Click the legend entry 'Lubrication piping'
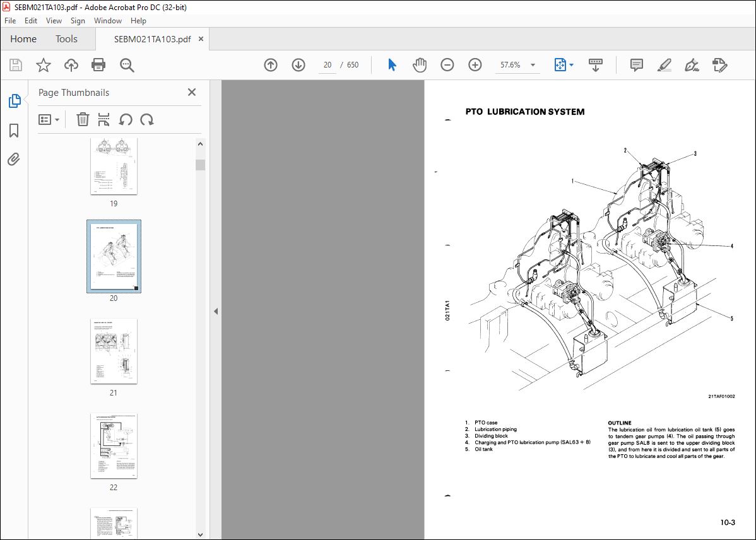Viewport: 756px width, 540px height. 495,429
